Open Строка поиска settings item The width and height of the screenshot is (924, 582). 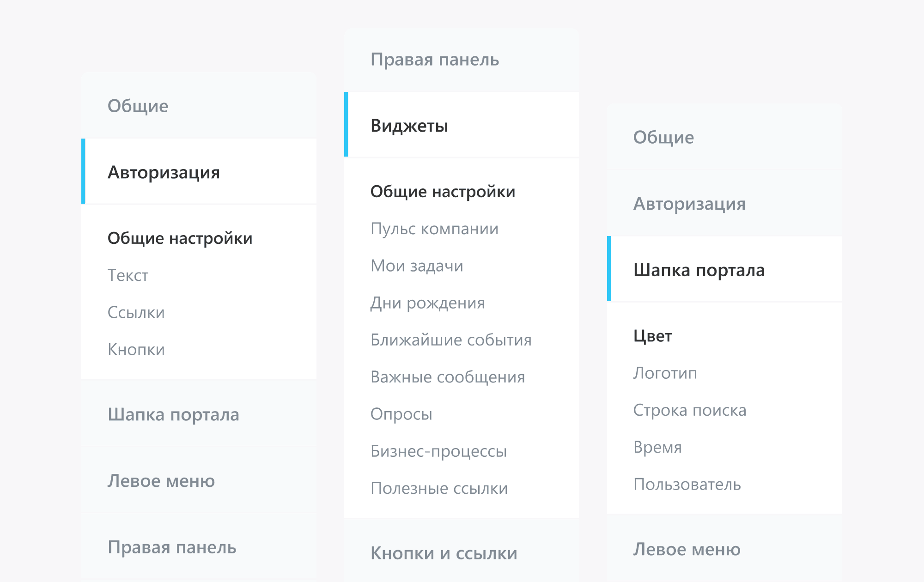tap(689, 410)
